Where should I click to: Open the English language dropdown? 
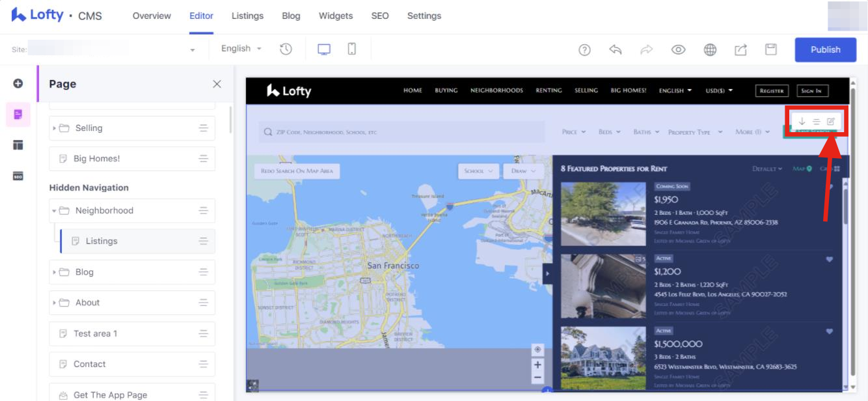[241, 49]
